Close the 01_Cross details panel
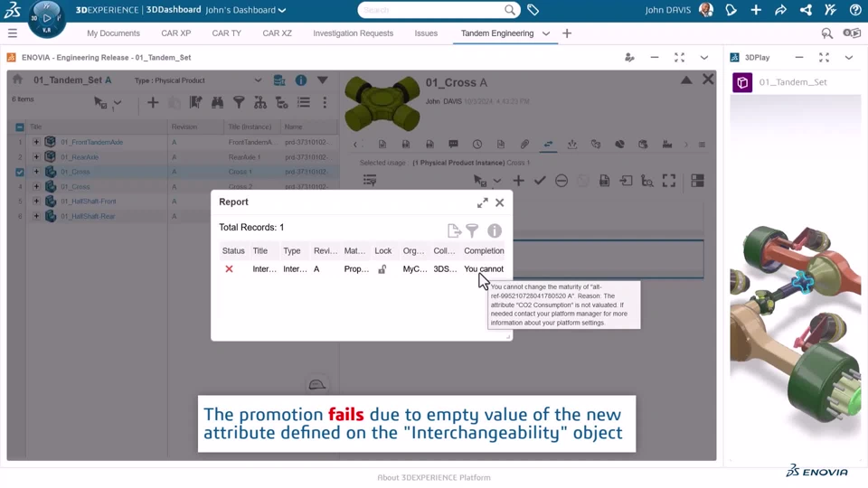Screen dimensions: 868x488 [708, 80]
